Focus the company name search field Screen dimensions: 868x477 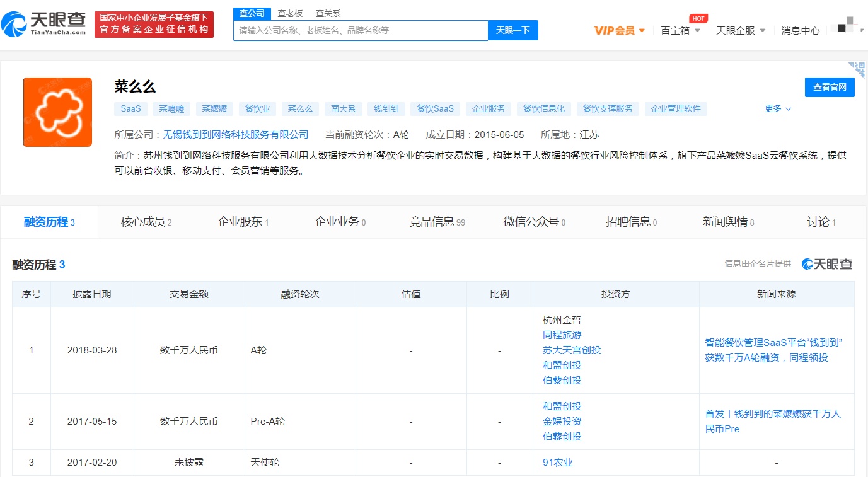coord(361,30)
